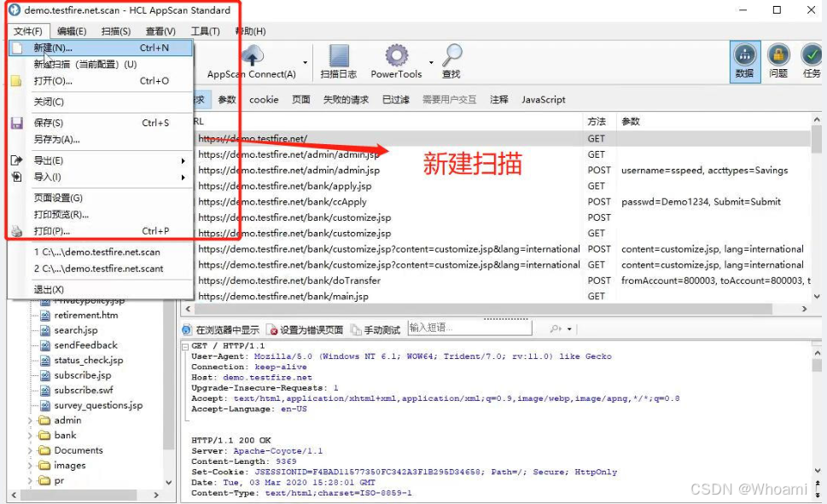Open the Scan menu
The height and width of the screenshot is (504, 827).
pos(116,31)
